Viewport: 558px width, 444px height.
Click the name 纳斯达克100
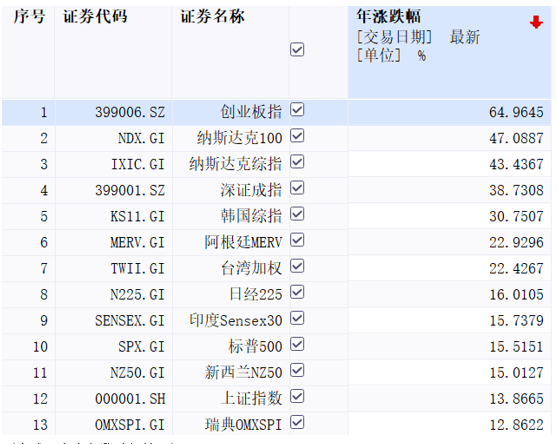coord(239,138)
